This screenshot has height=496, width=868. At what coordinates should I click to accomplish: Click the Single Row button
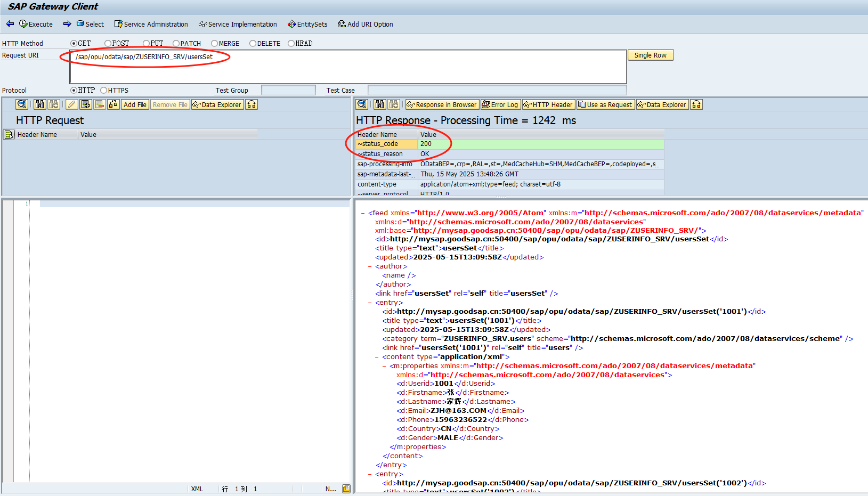click(x=650, y=55)
